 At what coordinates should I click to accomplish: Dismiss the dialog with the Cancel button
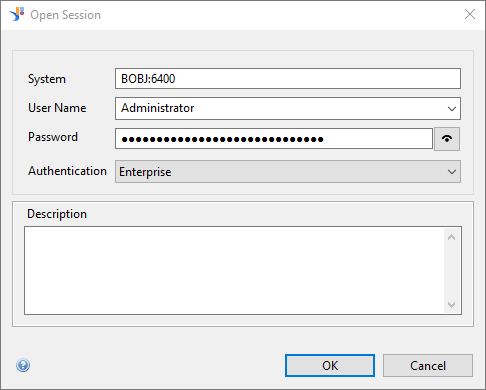point(428,366)
